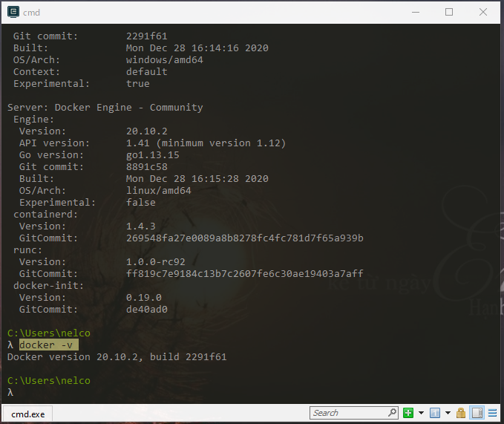Click client Git commit '2291f61' at top

[x=146, y=36]
